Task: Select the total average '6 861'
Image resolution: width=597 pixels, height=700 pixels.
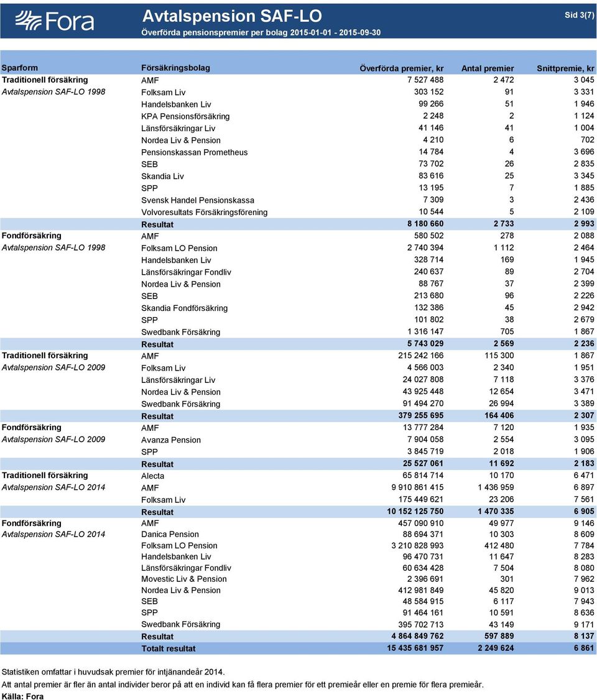Action: 584,648
